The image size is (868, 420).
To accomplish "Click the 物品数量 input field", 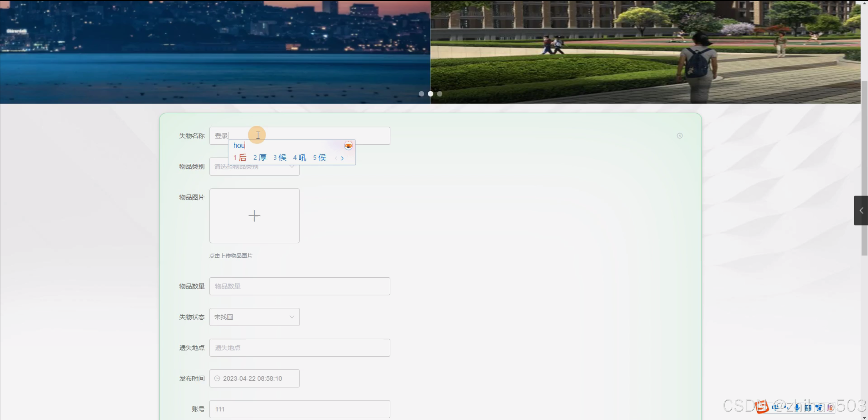I will click(x=300, y=286).
